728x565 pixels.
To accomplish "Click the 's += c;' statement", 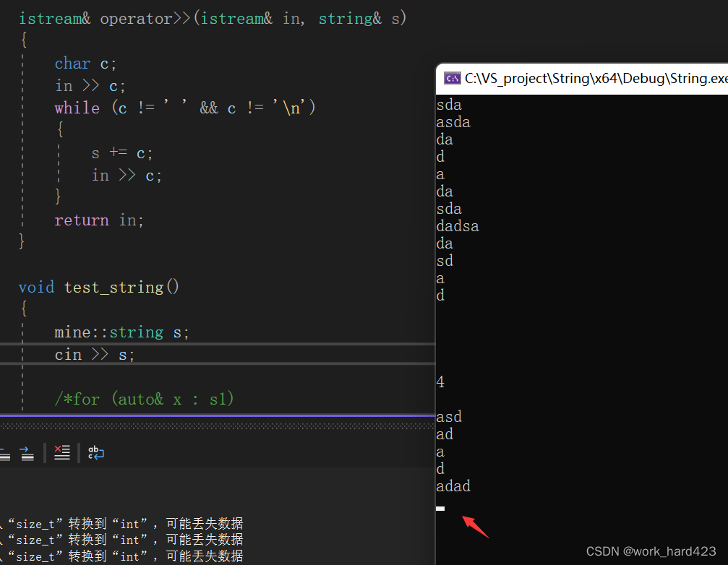I will [x=122, y=152].
